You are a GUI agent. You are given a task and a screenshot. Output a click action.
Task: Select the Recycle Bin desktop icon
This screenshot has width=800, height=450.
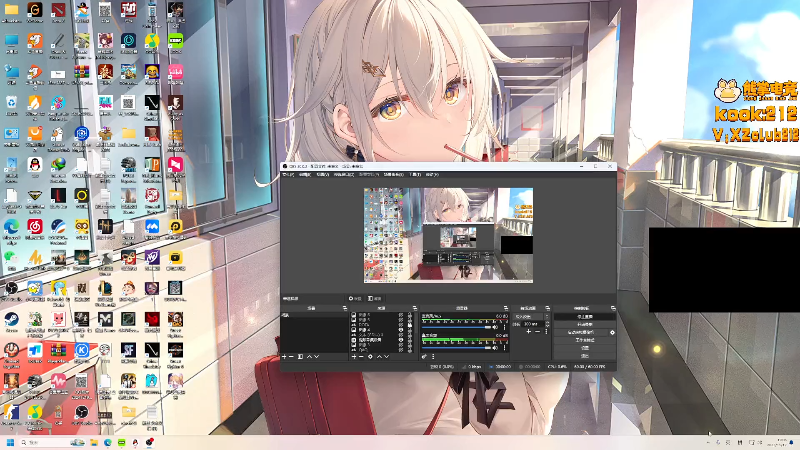pyautogui.click(x=11, y=103)
